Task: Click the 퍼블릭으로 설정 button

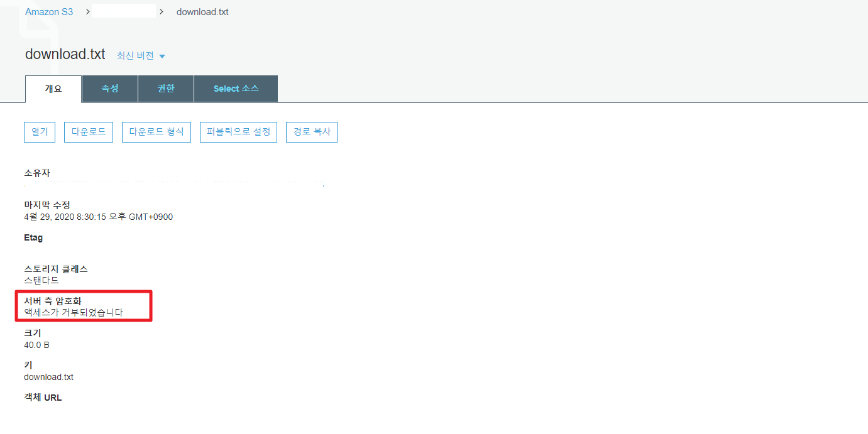Action: pyautogui.click(x=238, y=132)
